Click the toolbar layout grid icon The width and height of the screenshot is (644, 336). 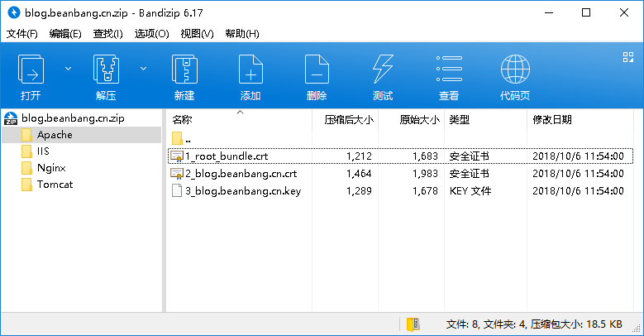[x=628, y=57]
